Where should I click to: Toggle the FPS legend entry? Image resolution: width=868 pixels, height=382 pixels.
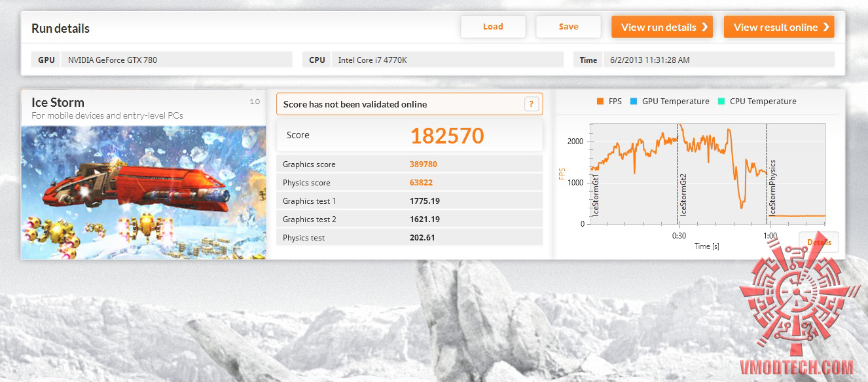point(609,102)
